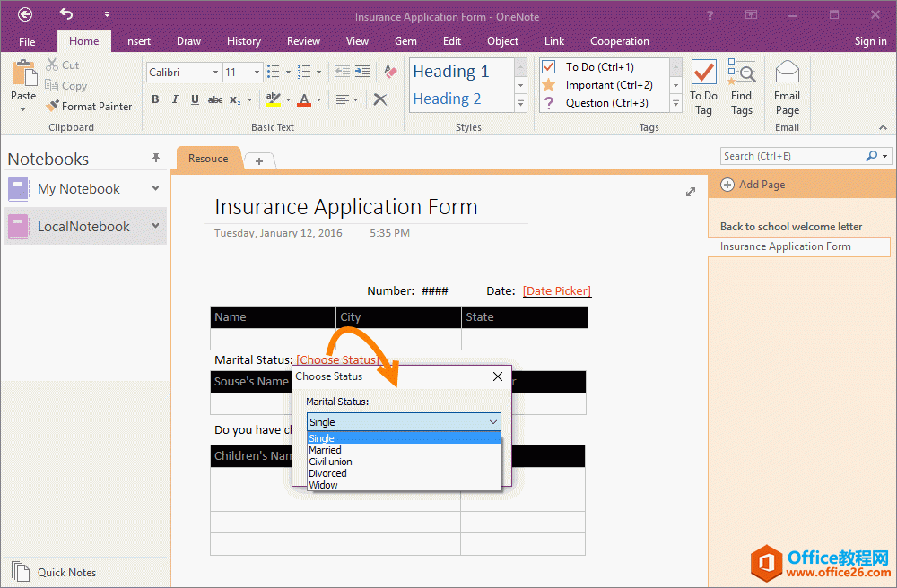
Task: Pin the Notebooks pane
Action: coord(156,159)
